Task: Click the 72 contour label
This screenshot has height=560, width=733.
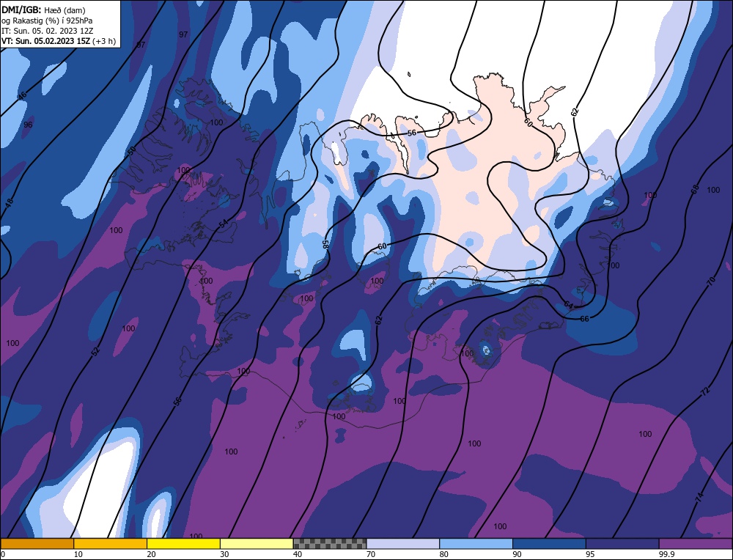Action: pos(705,391)
